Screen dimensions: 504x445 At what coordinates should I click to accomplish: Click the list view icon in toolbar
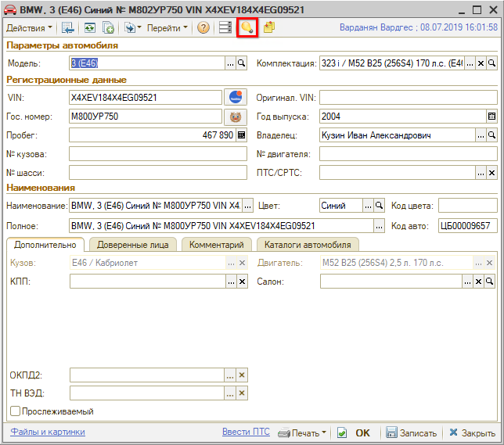pos(225,27)
